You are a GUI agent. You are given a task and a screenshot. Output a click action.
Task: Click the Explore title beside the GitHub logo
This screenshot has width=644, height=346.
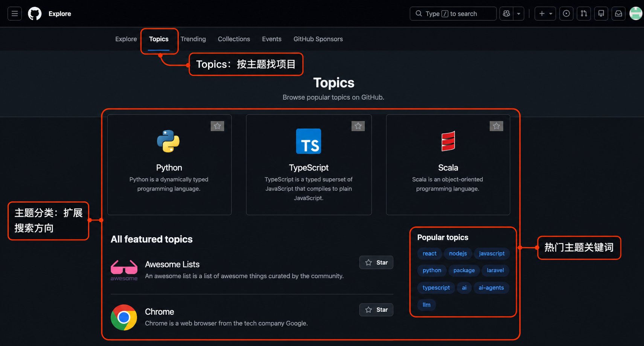point(60,14)
